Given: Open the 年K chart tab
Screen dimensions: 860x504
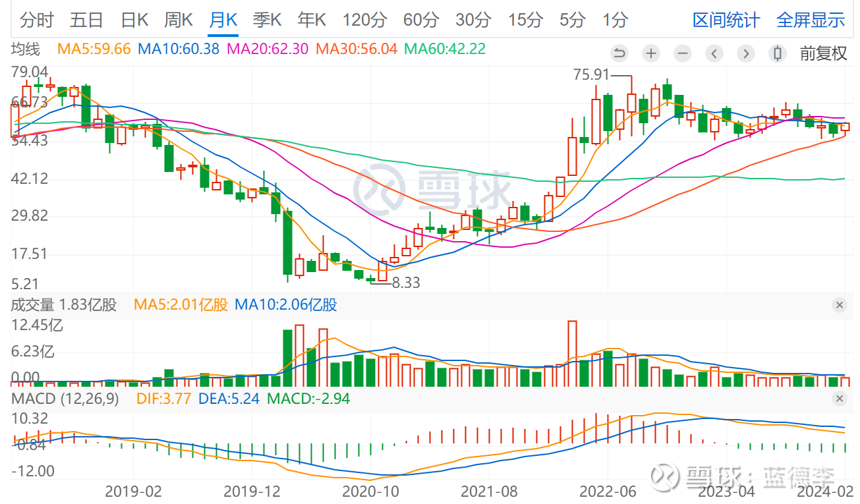Looking at the screenshot, I should pos(312,20).
